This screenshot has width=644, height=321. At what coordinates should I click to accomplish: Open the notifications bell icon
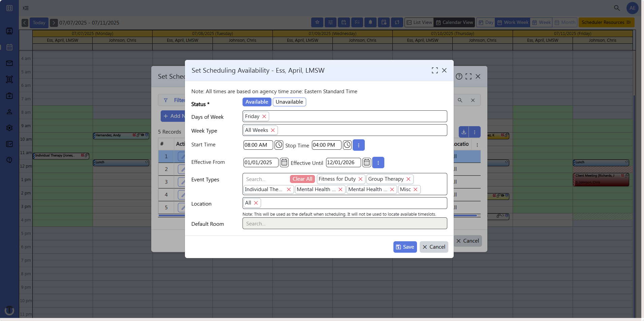click(x=371, y=22)
